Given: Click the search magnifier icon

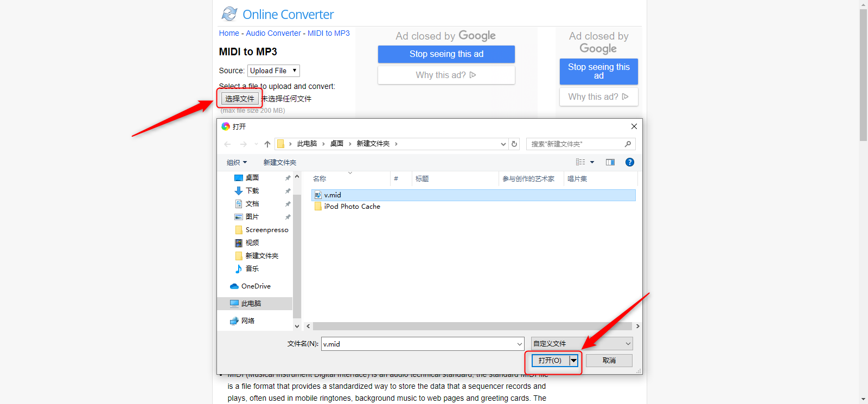Looking at the screenshot, I should (x=628, y=144).
